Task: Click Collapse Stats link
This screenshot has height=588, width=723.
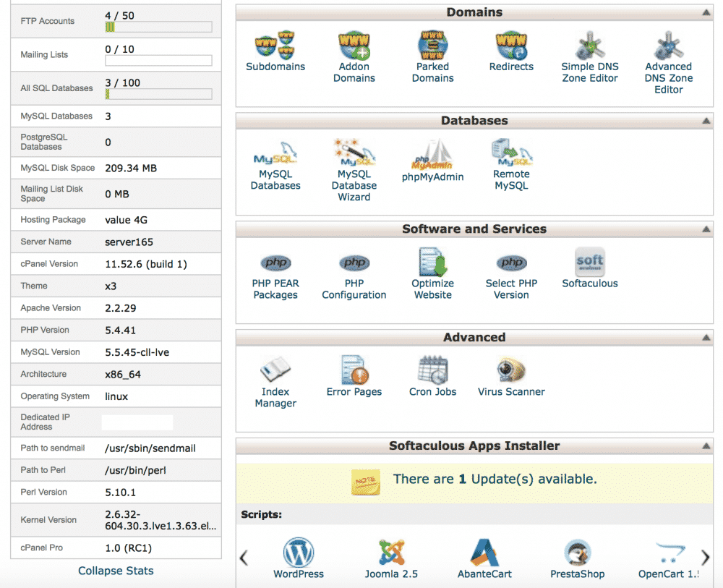Action: point(116,571)
